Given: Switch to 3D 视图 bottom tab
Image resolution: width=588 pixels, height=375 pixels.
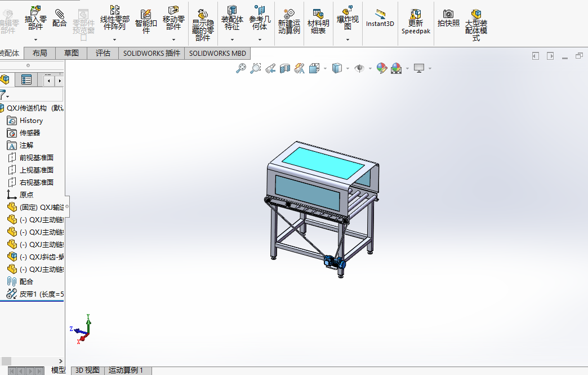Looking at the screenshot, I should click(87, 370).
